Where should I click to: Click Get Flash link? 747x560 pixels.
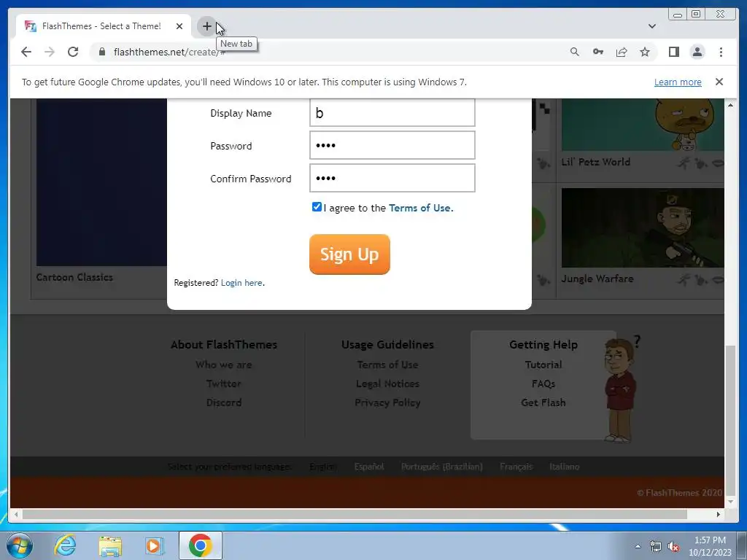[543, 402]
